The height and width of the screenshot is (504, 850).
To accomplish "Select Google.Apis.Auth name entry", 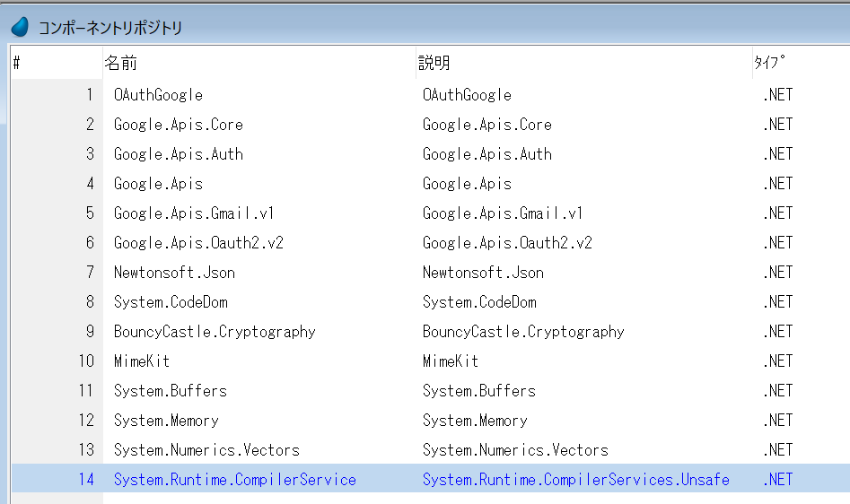I will tap(178, 154).
